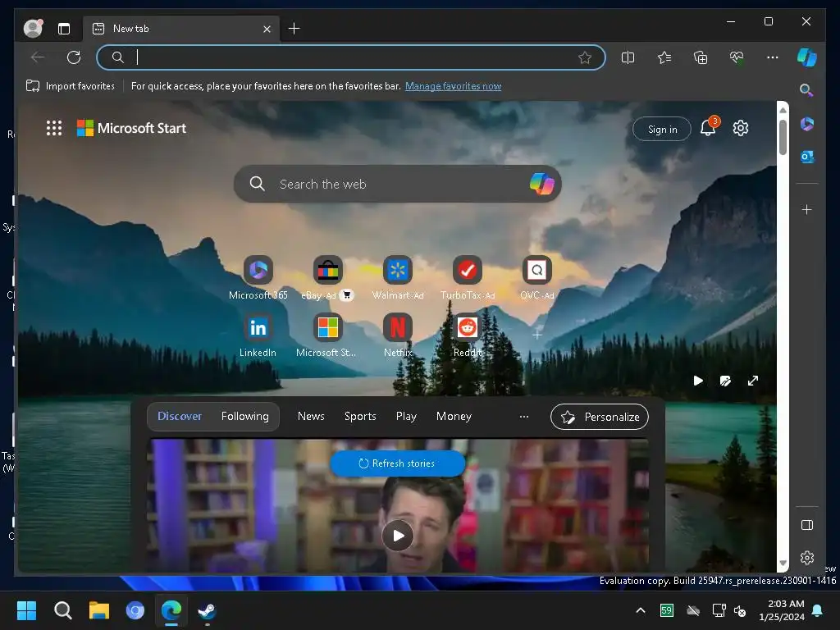The image size is (840, 630).
Task: Toggle split screen view icon
Action: [x=628, y=57]
